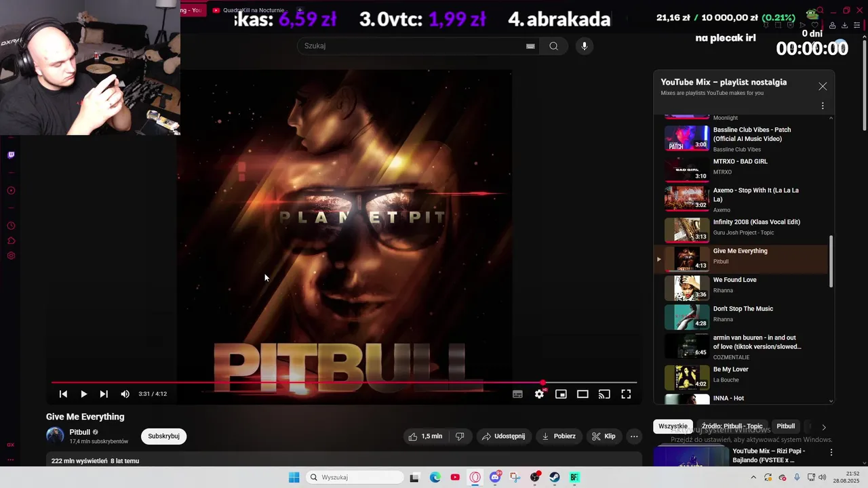868x488 pixels.
Task: Open Opera Easy Setup sliders icon
Action: 856,26
